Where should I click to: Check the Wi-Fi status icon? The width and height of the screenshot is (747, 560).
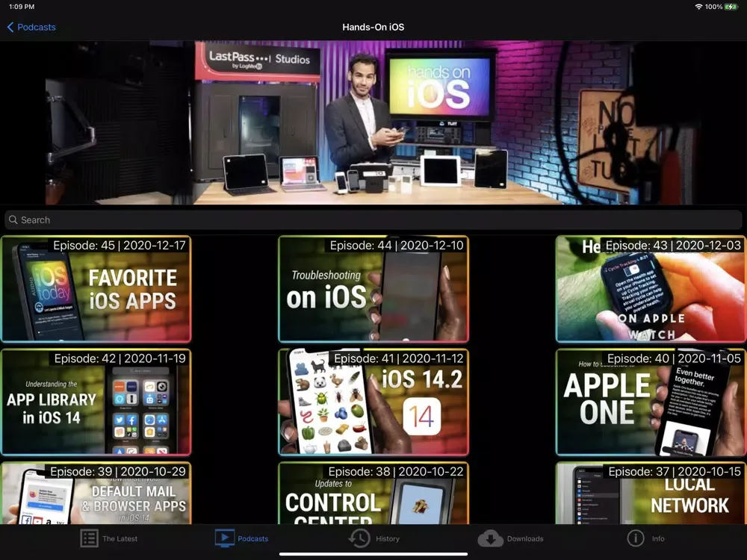click(698, 7)
